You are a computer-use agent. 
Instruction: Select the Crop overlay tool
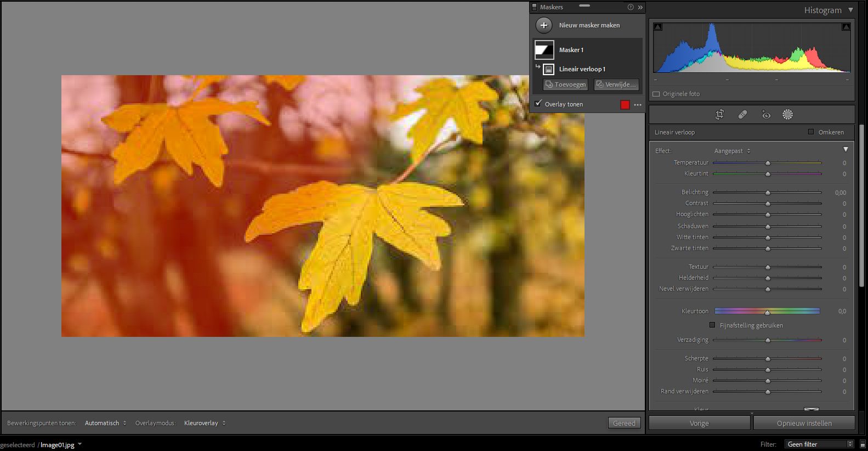point(719,115)
